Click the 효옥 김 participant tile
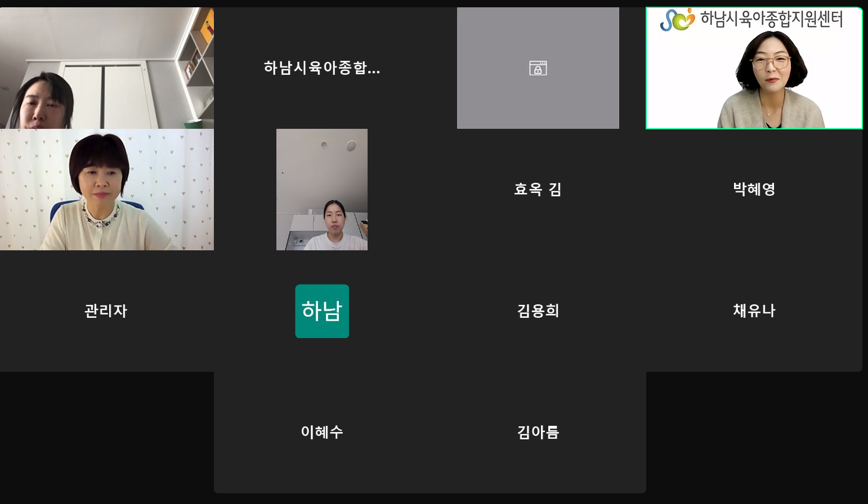This screenshot has height=504, width=868. coord(538,190)
